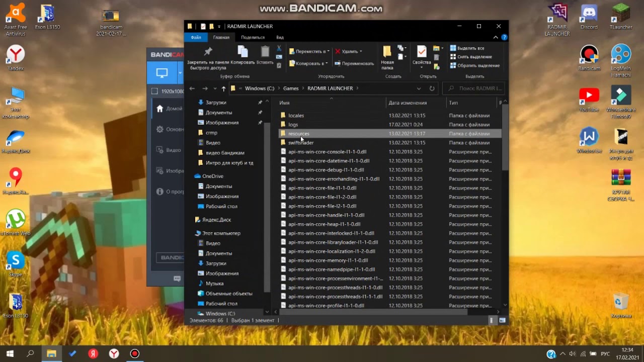The width and height of the screenshot is (644, 362).
Task: Click Выделить все select all
Action: [467, 48]
